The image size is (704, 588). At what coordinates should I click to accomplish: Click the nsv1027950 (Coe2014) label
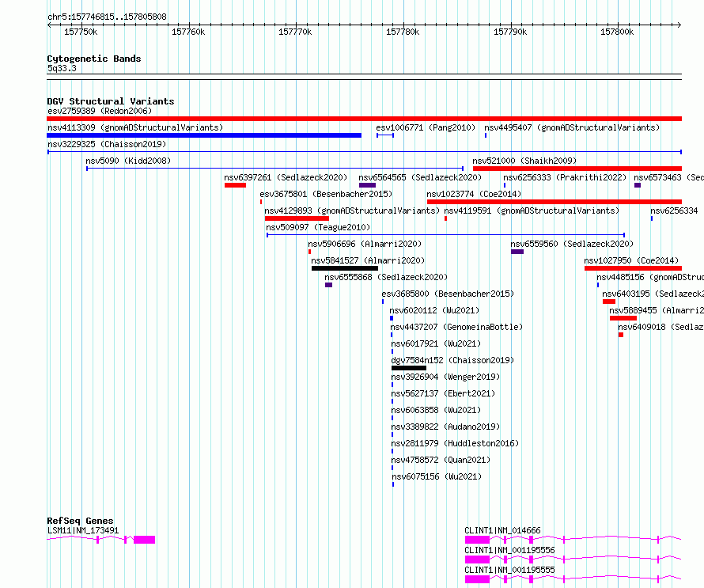(631, 260)
